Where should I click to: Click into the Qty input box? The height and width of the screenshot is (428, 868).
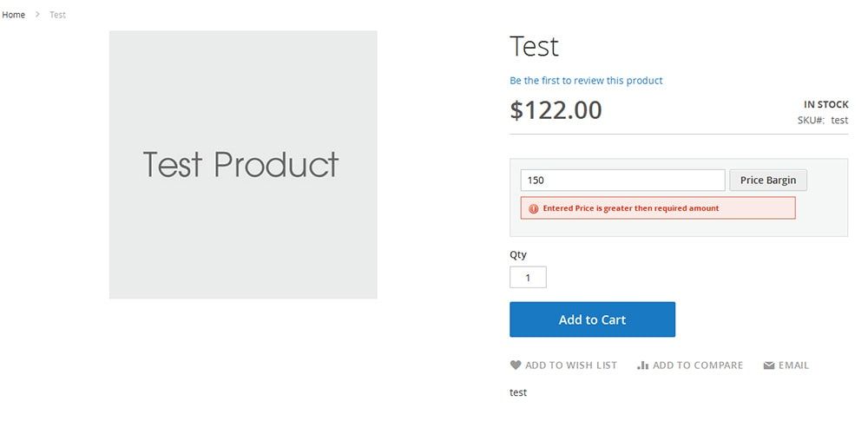pos(528,278)
